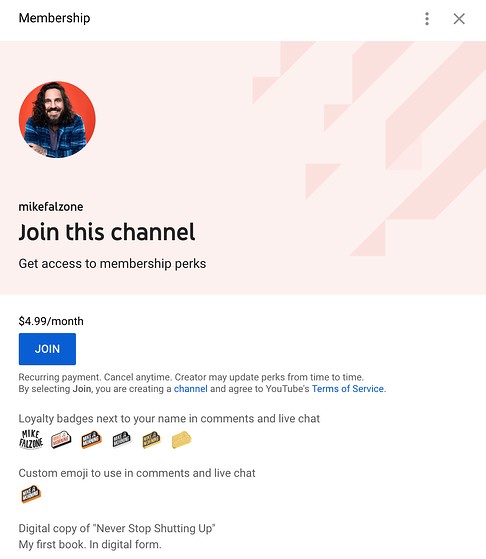This screenshot has width=486, height=559.
Task: Click the blue JOIN button
Action: pos(47,349)
